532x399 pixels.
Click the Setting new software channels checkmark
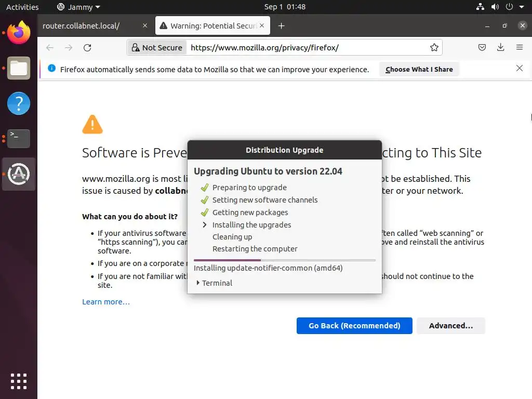[205, 200]
